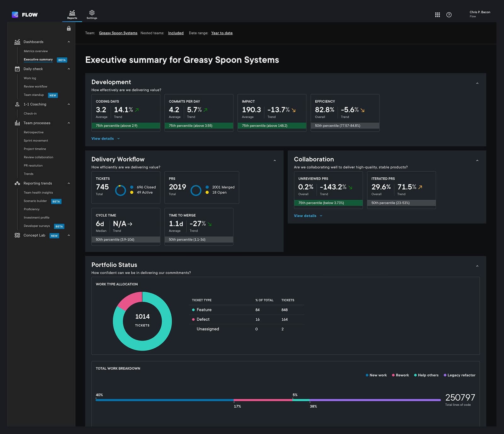The image size is (504, 434).
Task: Open Review collaboration report
Action: pos(38,157)
